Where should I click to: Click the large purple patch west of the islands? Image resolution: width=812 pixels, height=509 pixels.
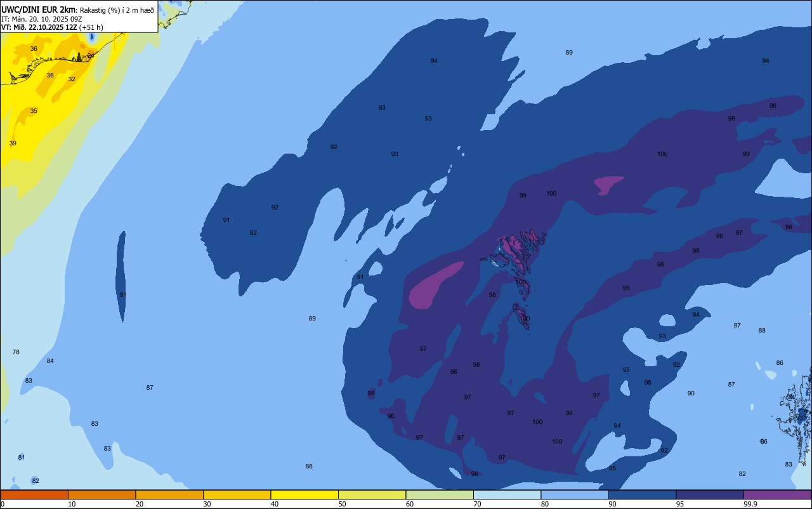(435, 286)
